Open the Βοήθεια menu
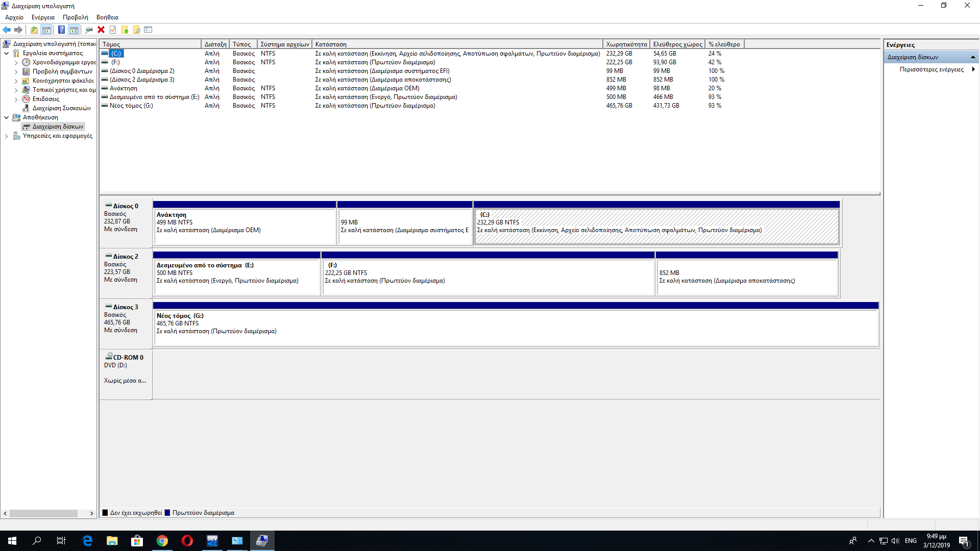 tap(107, 17)
